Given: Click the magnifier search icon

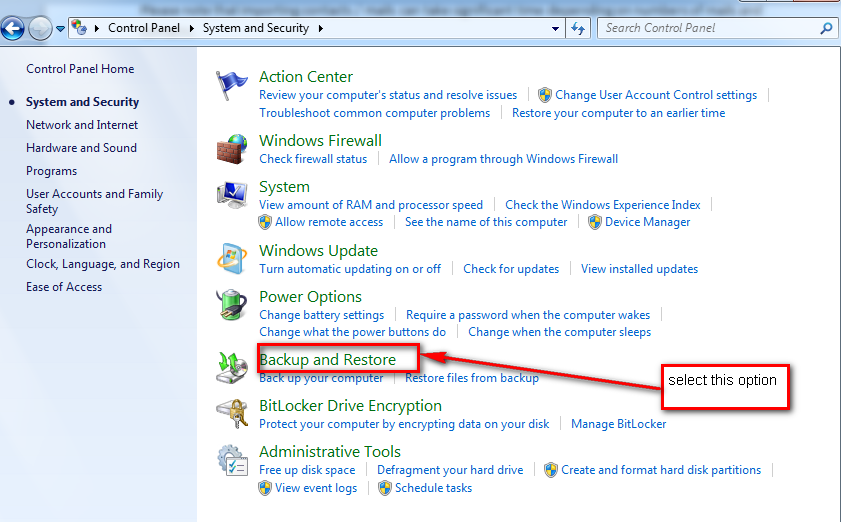Looking at the screenshot, I should click(x=826, y=28).
